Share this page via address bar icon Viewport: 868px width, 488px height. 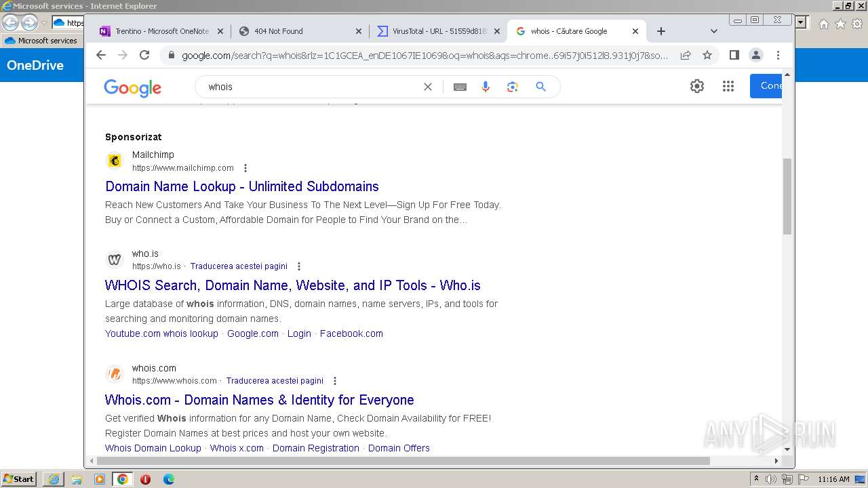686,55
